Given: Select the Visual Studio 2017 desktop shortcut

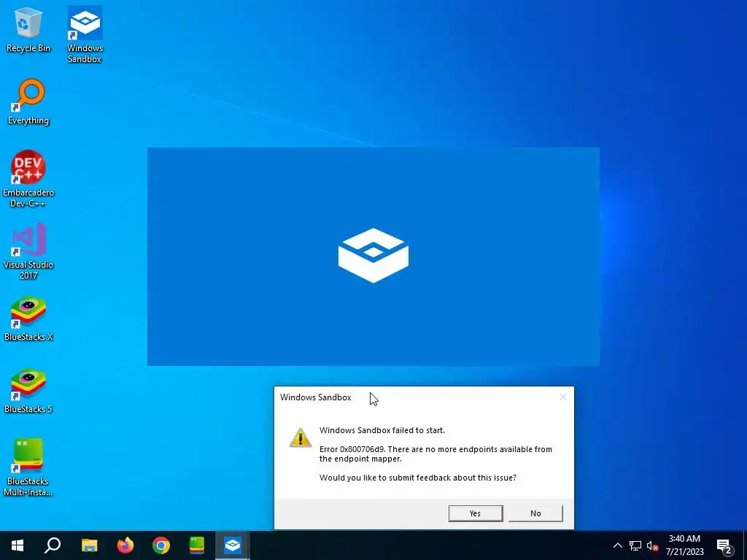Looking at the screenshot, I should point(28,252).
